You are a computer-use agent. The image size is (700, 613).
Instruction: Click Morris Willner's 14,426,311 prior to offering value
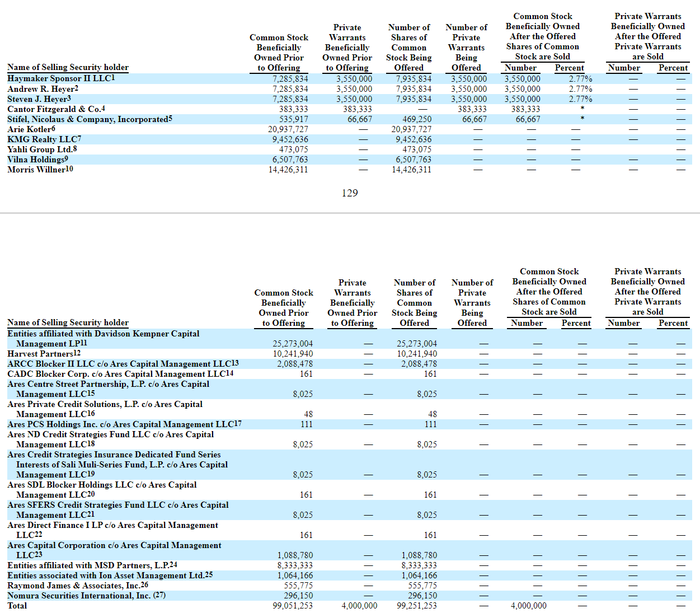[x=288, y=170]
